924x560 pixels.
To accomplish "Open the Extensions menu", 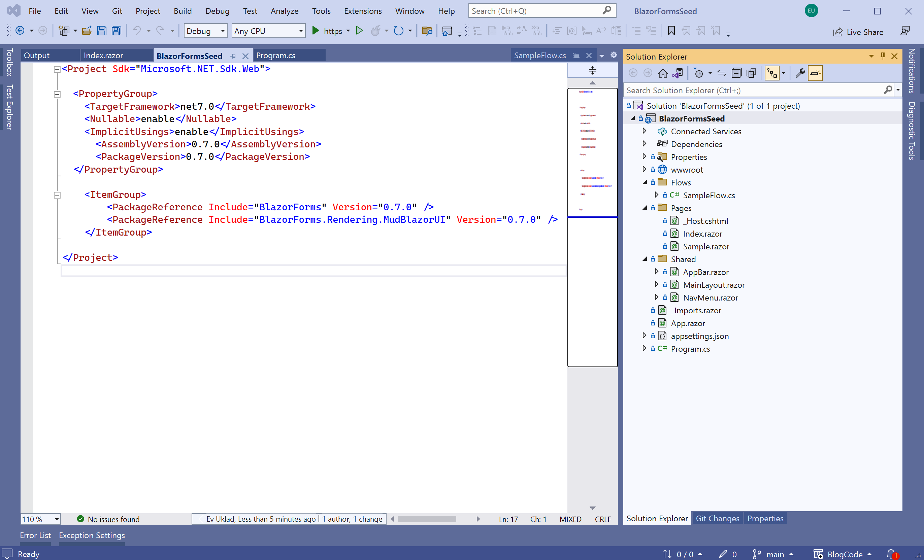I will pyautogui.click(x=363, y=11).
